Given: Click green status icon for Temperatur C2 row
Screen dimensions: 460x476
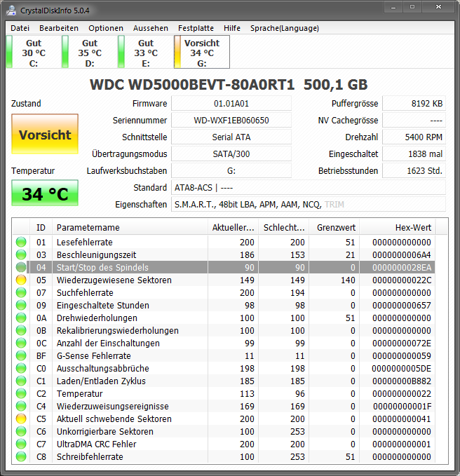Looking at the screenshot, I should 21,393.
